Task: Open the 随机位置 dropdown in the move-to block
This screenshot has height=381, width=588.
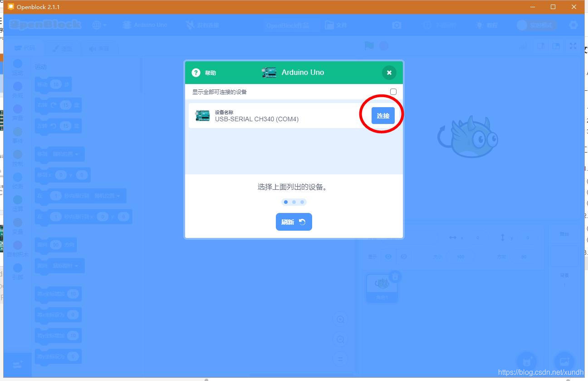Action: [66, 154]
